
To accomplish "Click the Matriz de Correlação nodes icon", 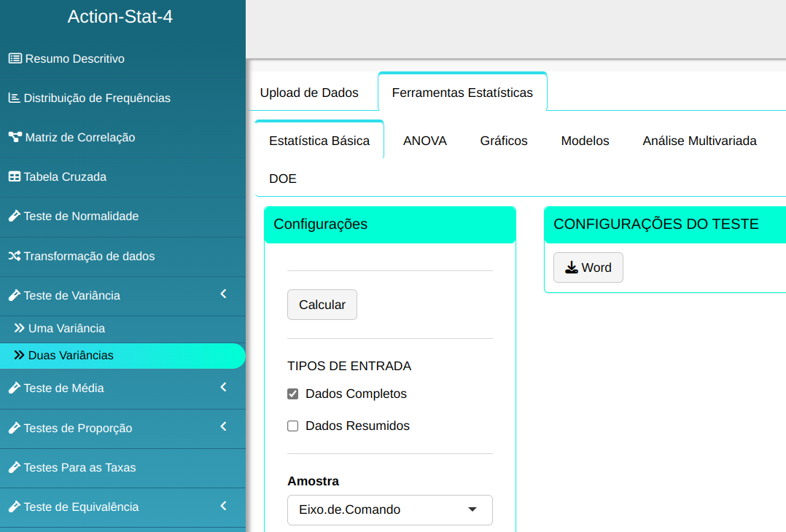I will [x=15, y=137].
